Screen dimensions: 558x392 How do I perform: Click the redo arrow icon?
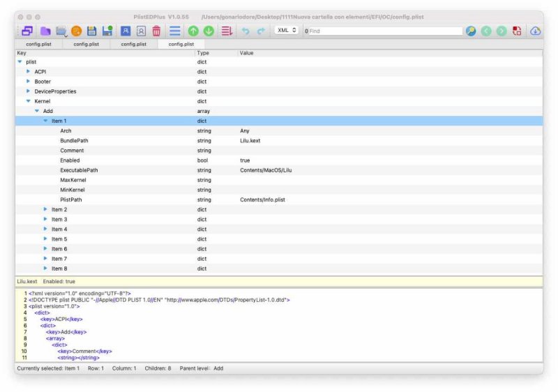coord(261,31)
